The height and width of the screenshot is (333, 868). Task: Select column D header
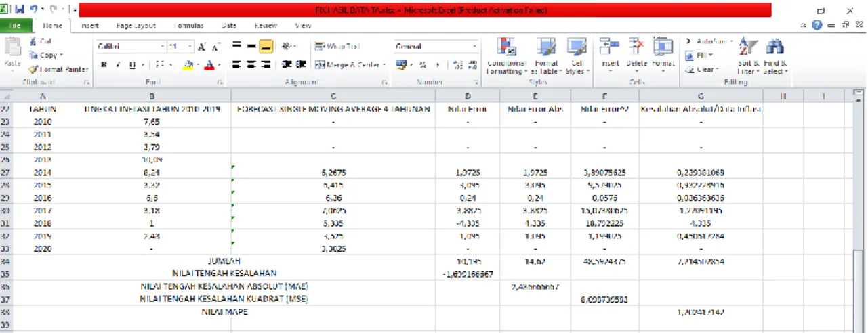[468, 96]
